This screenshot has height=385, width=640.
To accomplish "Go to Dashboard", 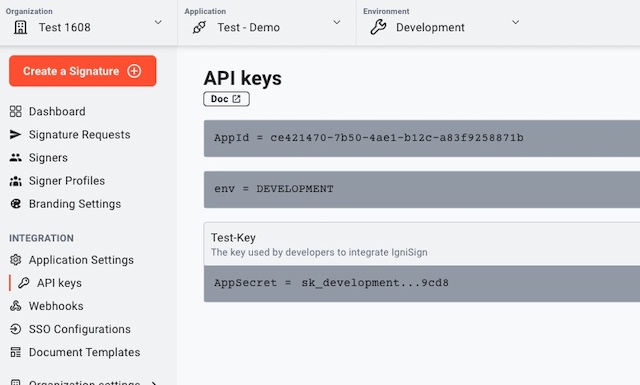I will coord(57,111).
